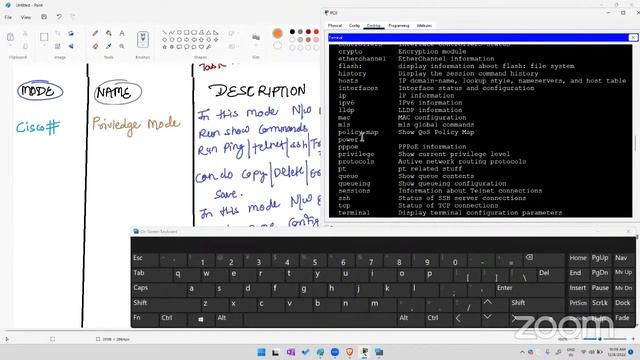Expand the Select dropdown arrow in Paint
Image resolution: width=640 pixels, height=360 pixels.
pyautogui.click(x=44, y=46)
